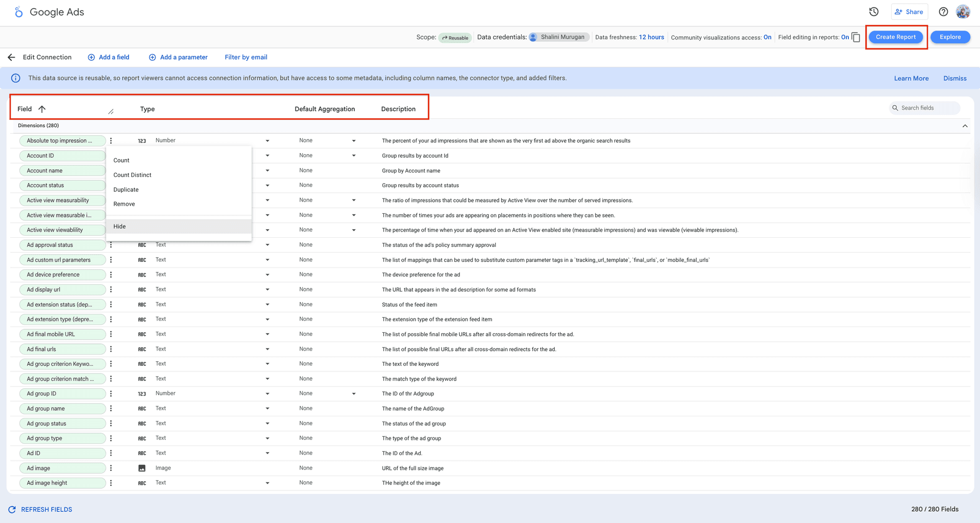Collapse the Dimensions section
Viewport: 980px width, 523px height.
coord(965,126)
